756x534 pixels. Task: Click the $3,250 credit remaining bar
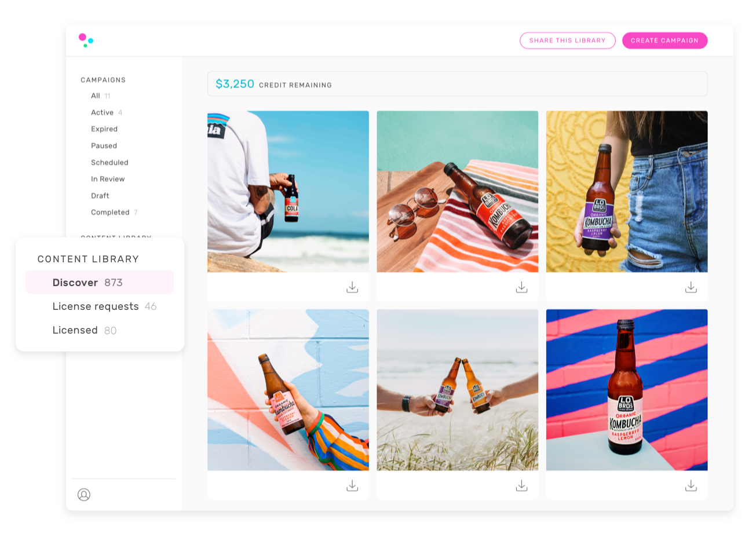point(457,84)
